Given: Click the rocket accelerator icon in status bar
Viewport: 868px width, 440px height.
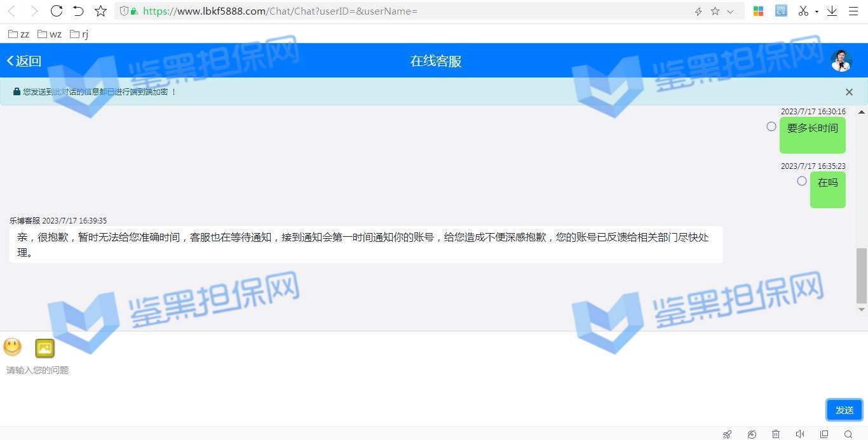Looking at the screenshot, I should (728, 434).
